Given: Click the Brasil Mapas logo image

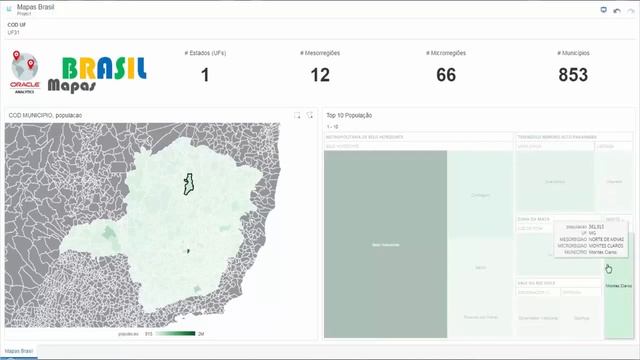Looking at the screenshot, I should tap(97, 74).
